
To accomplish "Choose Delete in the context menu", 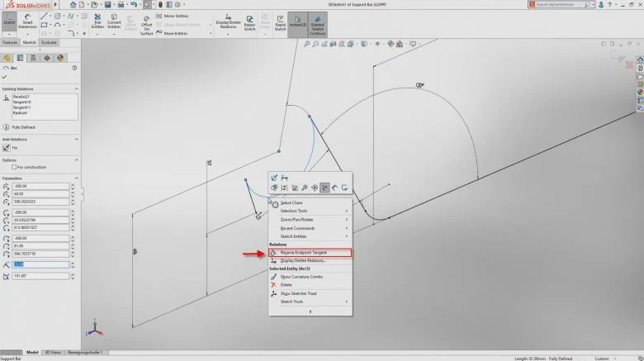I will pos(310,285).
